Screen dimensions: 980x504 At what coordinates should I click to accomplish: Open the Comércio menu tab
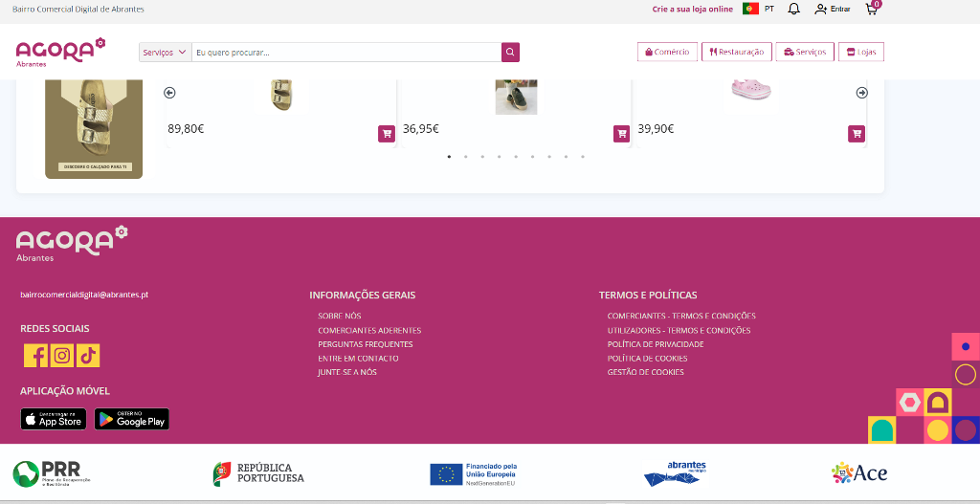click(667, 52)
